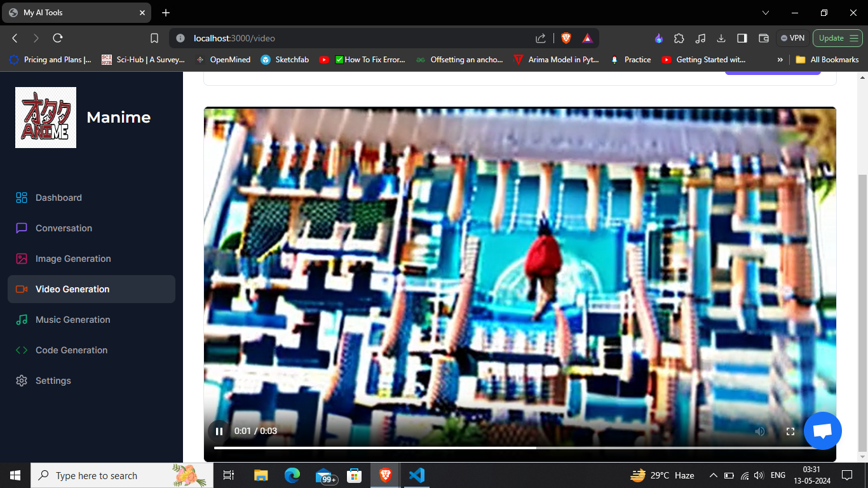Open Brave Rewards triangle icon
This screenshot has height=488, width=868.
click(587, 38)
